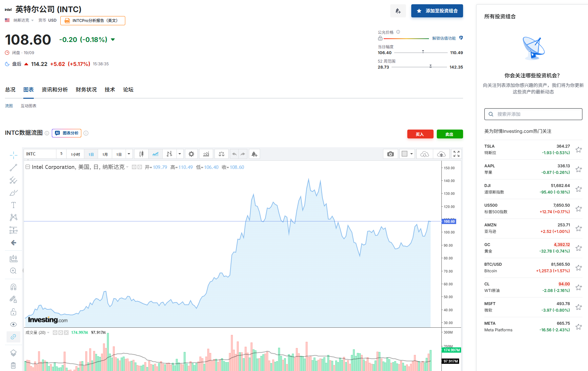Select the chart pattern tool
Viewport: 588px width, 371px height.
click(x=13, y=217)
